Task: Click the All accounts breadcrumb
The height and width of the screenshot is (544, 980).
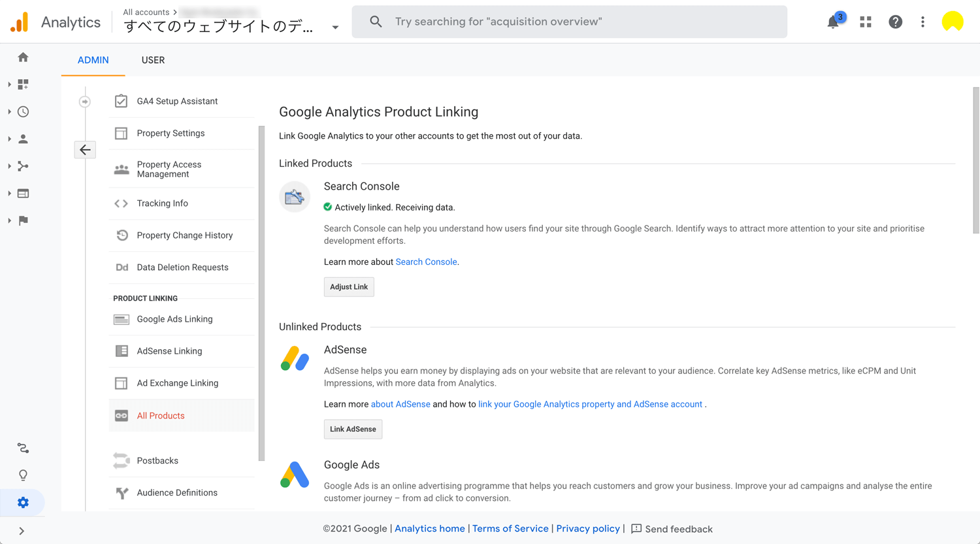Action: pyautogui.click(x=146, y=12)
